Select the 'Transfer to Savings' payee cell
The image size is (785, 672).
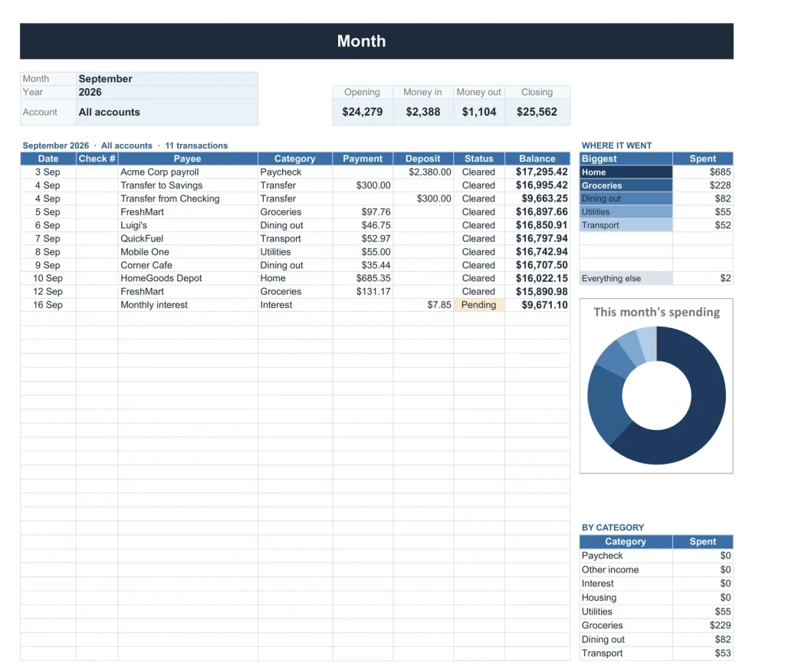point(188,185)
